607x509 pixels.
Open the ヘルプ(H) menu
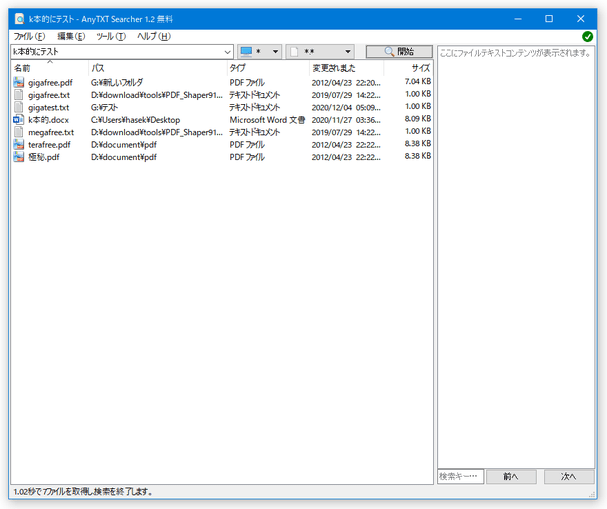[x=154, y=36]
